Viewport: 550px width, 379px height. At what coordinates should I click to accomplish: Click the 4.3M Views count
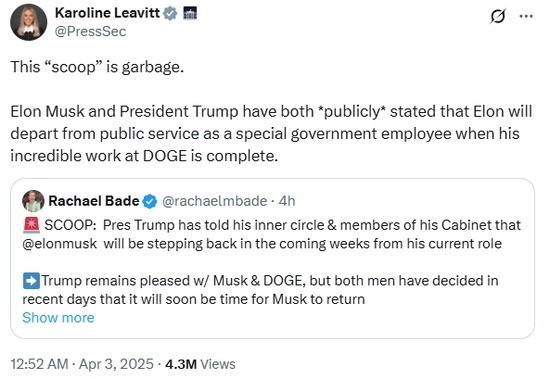(x=200, y=364)
